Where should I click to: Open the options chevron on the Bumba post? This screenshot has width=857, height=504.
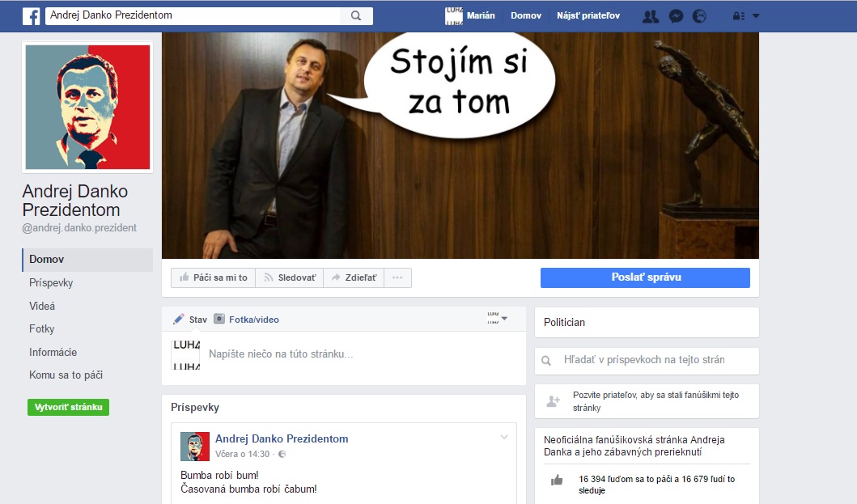coord(504,437)
